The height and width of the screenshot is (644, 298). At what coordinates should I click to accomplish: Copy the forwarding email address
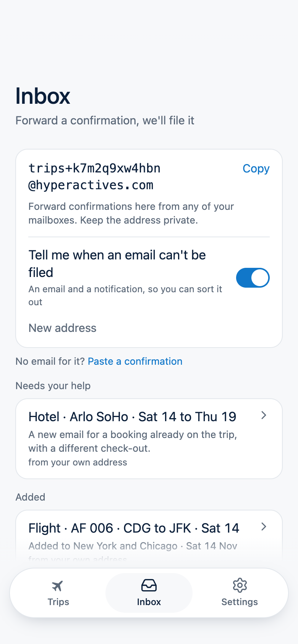point(256,169)
